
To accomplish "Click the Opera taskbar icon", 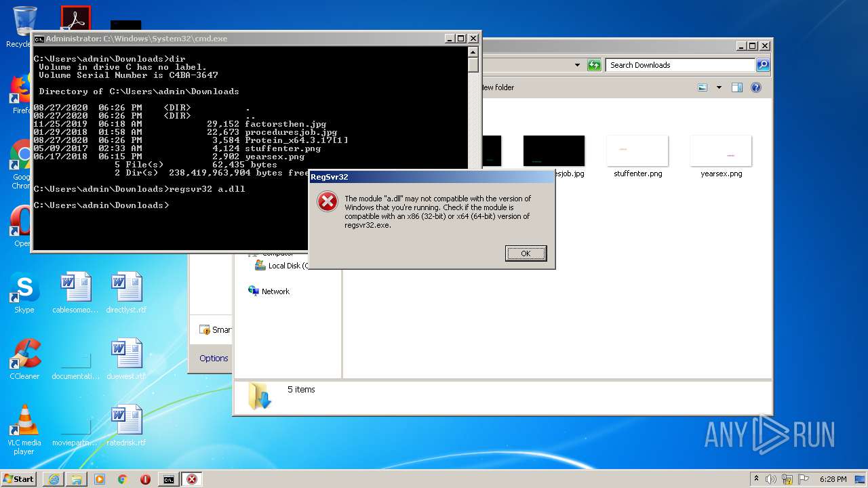I will coord(145,479).
